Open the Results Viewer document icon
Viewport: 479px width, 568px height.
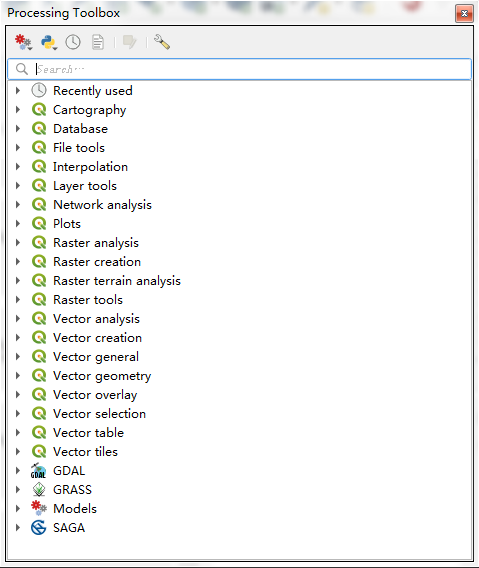pyautogui.click(x=97, y=42)
